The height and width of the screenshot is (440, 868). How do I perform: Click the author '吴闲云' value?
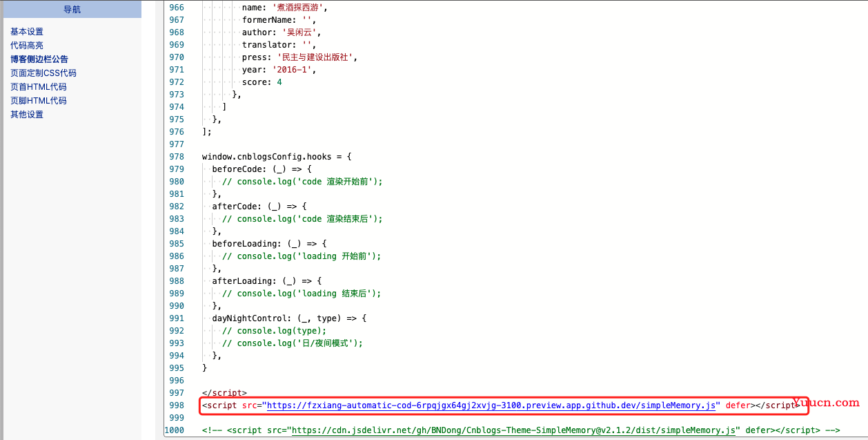tap(299, 32)
